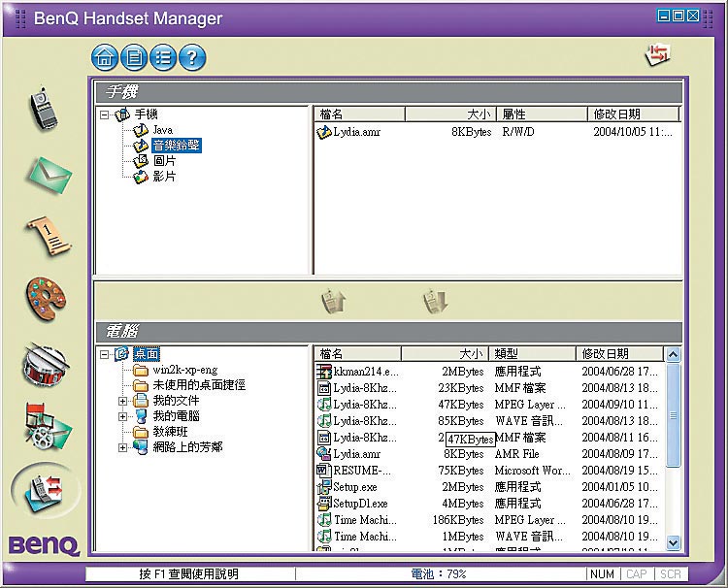Viewport: 728px width, 588px height.
Task: Click the NUM status bar indicator
Action: pos(602,574)
